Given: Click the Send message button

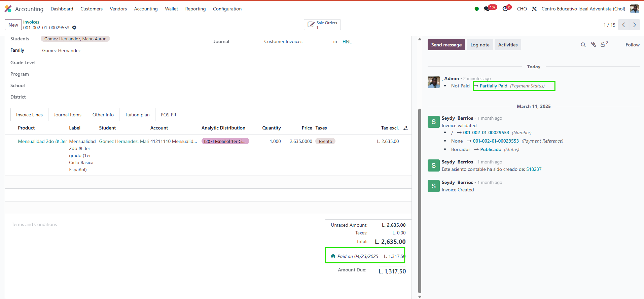Looking at the screenshot, I should [x=446, y=45].
